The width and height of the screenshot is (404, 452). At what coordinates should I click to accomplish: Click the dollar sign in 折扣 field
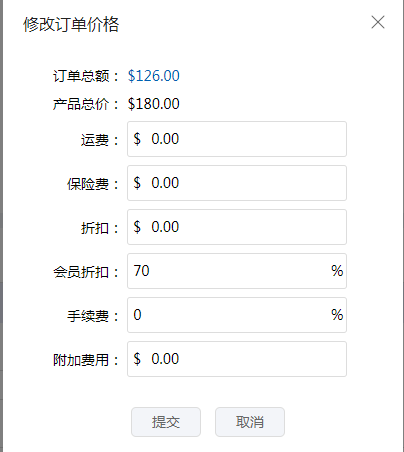click(x=137, y=227)
